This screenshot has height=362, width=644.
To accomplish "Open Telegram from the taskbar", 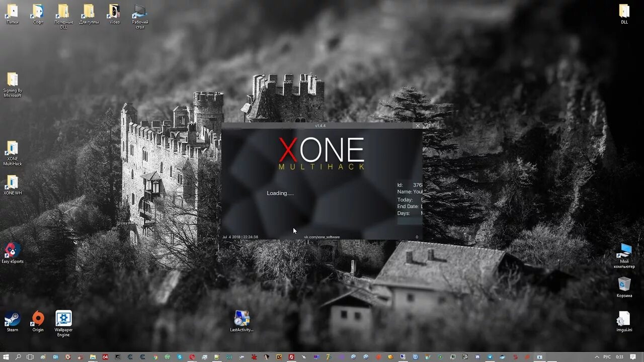I will tap(490, 357).
